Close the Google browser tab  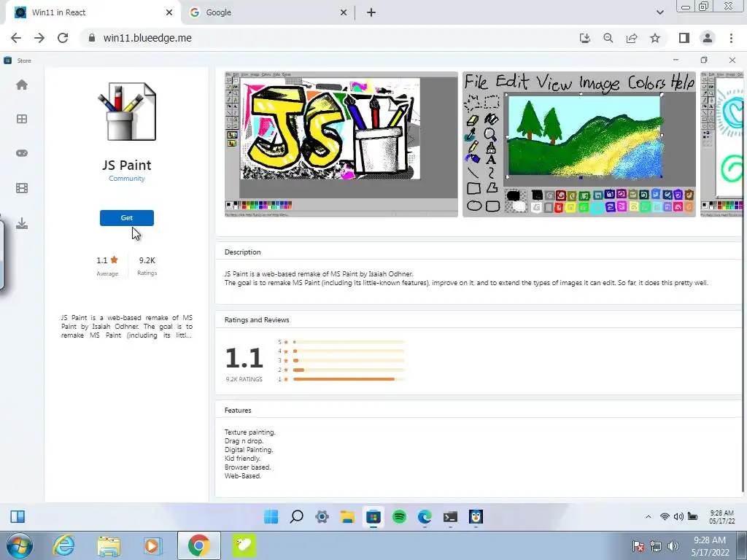click(344, 12)
